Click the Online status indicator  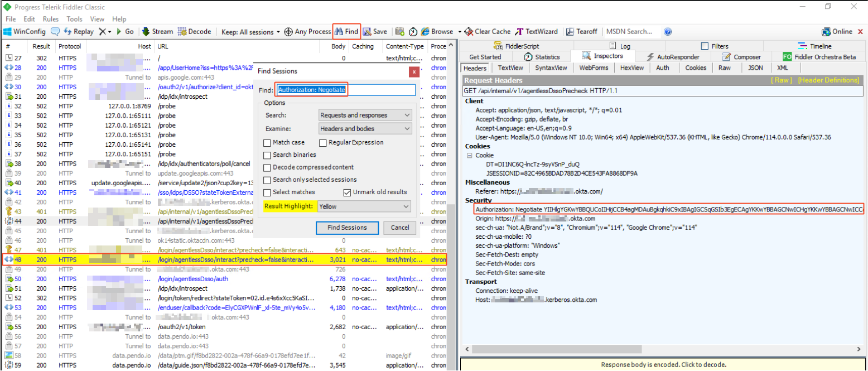point(837,32)
